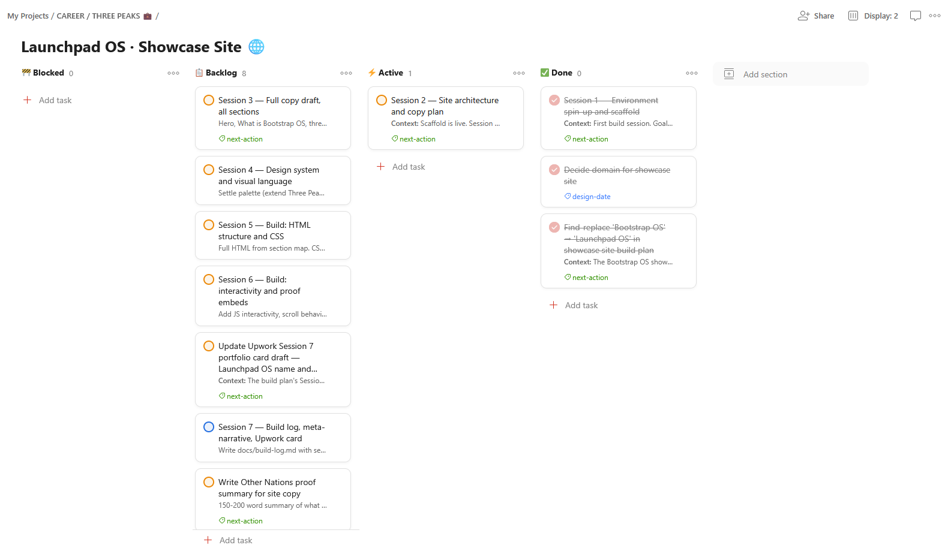Add a task in Blocked section
This screenshot has height=560, width=951.
point(47,100)
